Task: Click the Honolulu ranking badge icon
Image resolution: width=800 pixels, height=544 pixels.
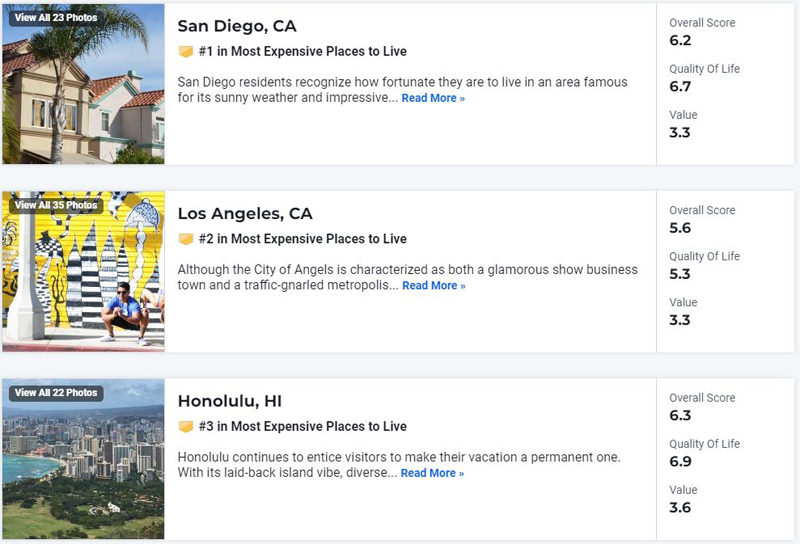Action: (x=185, y=427)
